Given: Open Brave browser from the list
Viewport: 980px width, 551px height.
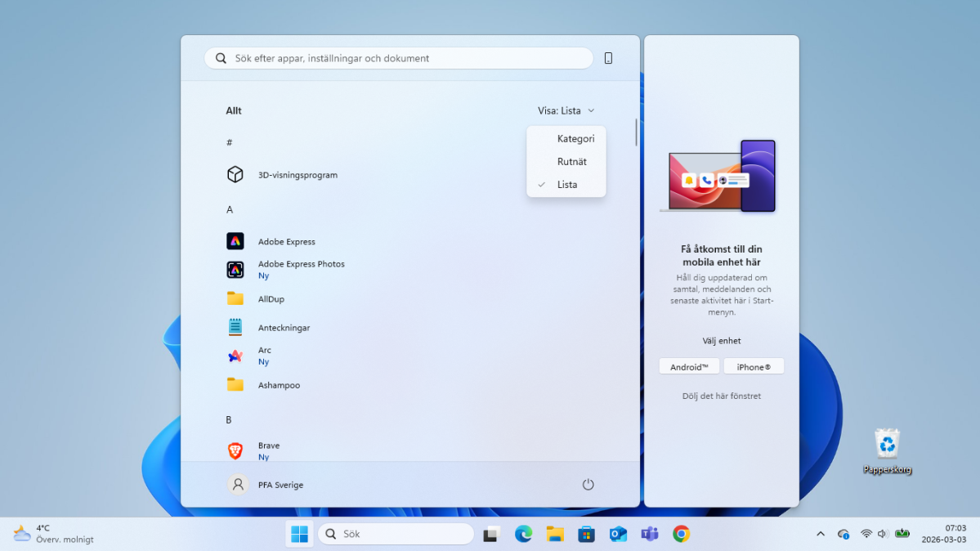Looking at the screenshot, I should (x=235, y=451).
